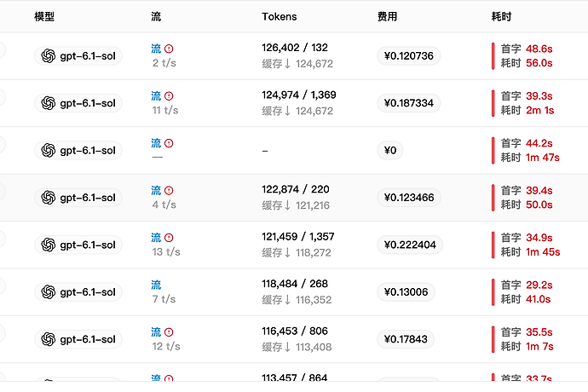This screenshot has width=588, height=392.
Task: Click the warning icon in the ¥0.17843 row
Action: click(169, 332)
